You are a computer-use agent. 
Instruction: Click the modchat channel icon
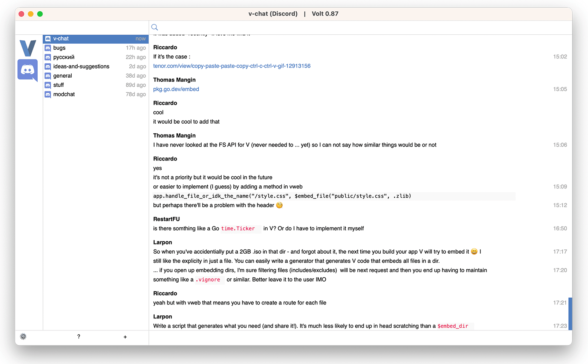coord(48,94)
